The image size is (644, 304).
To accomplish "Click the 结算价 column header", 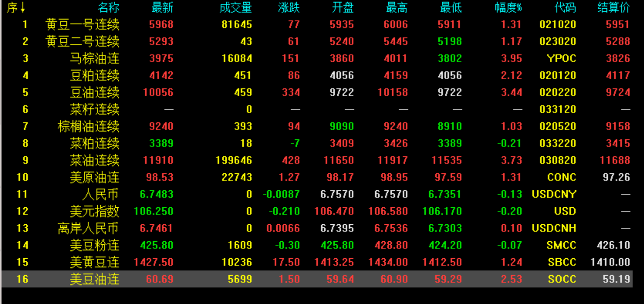I will pyautogui.click(x=614, y=8).
